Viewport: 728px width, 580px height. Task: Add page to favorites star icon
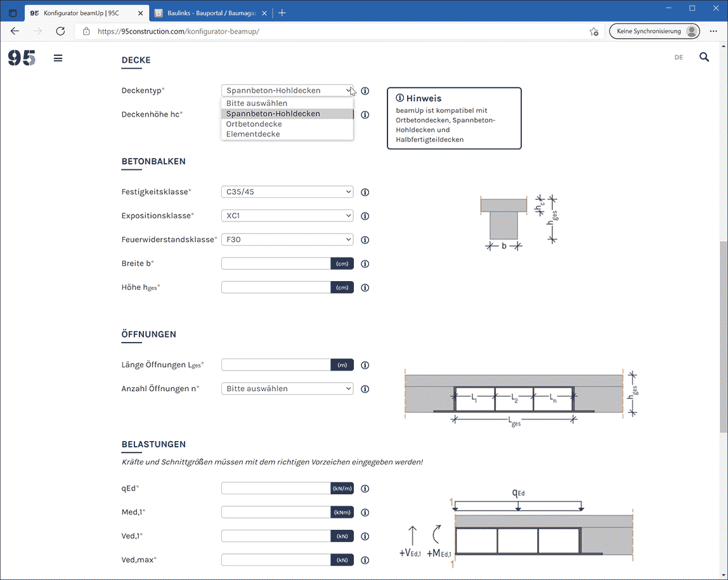[594, 32]
